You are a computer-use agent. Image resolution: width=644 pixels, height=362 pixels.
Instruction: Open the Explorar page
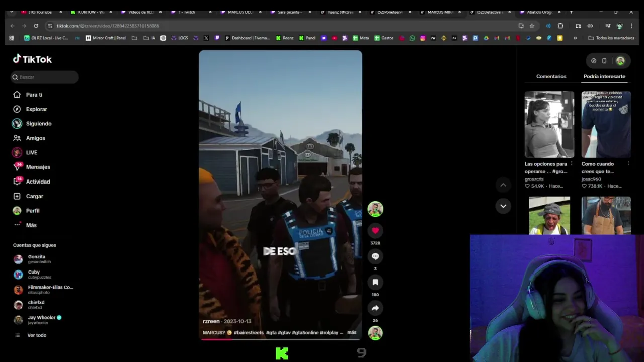(30, 109)
